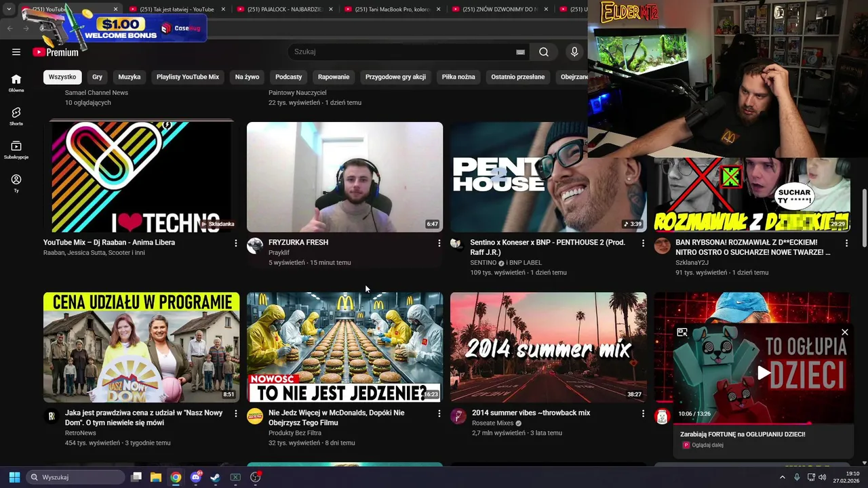The width and height of the screenshot is (868, 488).
Task: Open more options for PENTHOUSE 2 video
Action: click(643, 243)
